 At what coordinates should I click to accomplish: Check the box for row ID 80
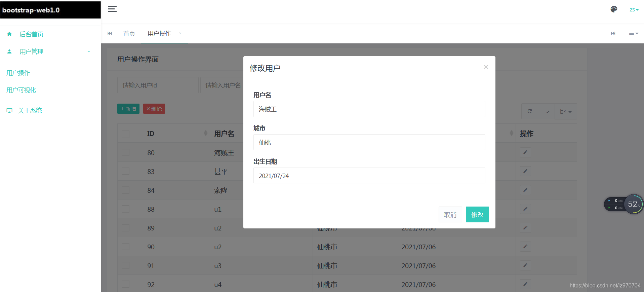coord(126,152)
